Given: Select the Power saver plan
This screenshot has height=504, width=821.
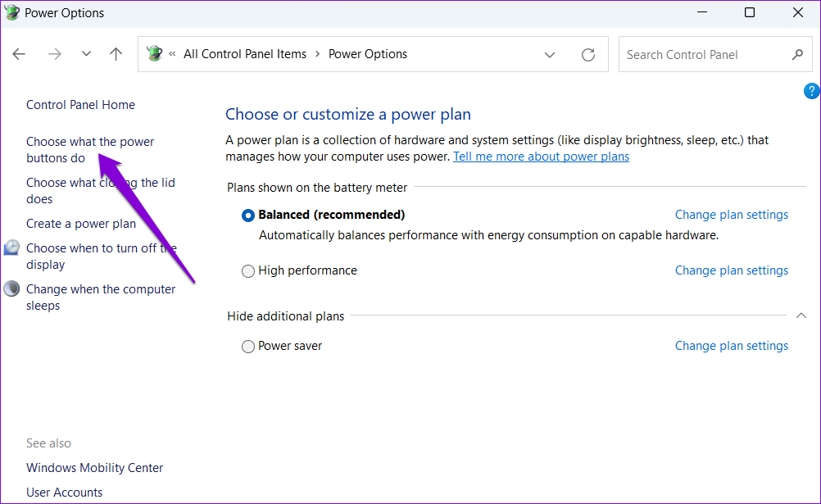Looking at the screenshot, I should (x=248, y=347).
